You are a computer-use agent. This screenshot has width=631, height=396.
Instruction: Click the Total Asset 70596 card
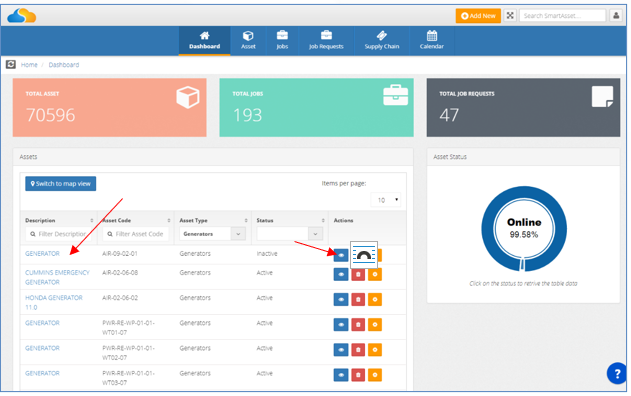[109, 107]
